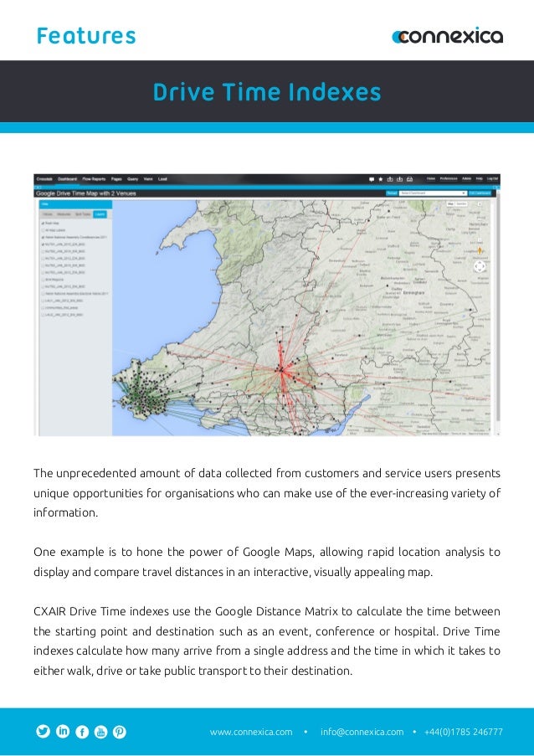Open the Select Dashboard dropdown
Screen dimensions: 534x756
(x=433, y=193)
